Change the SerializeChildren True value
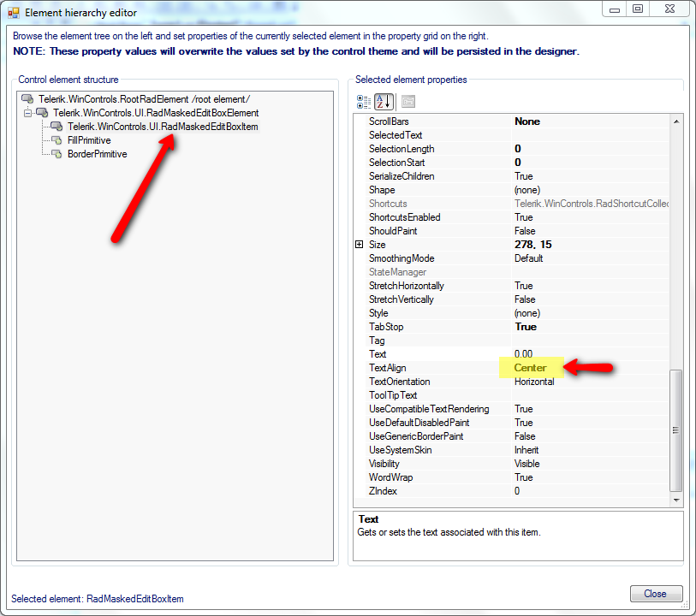The image size is (696, 616). pos(591,176)
